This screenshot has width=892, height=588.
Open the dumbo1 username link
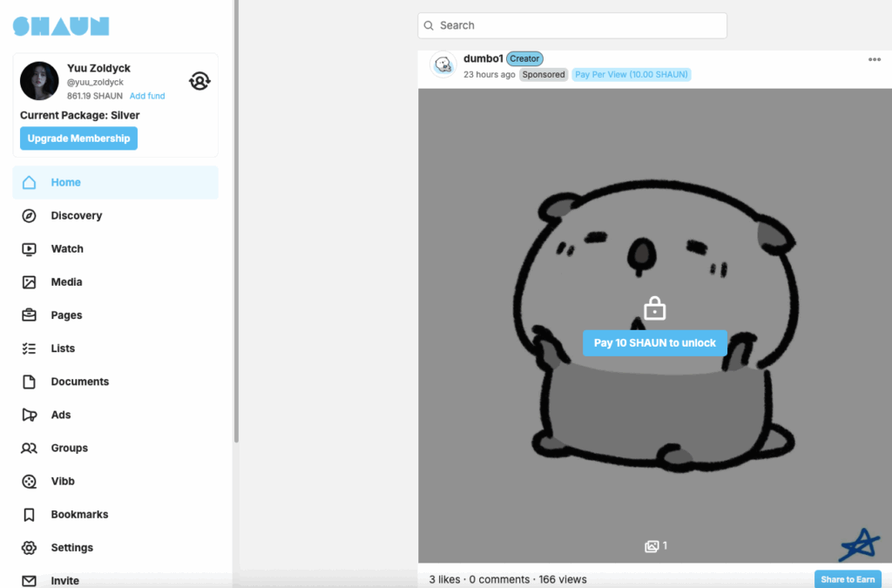483,58
